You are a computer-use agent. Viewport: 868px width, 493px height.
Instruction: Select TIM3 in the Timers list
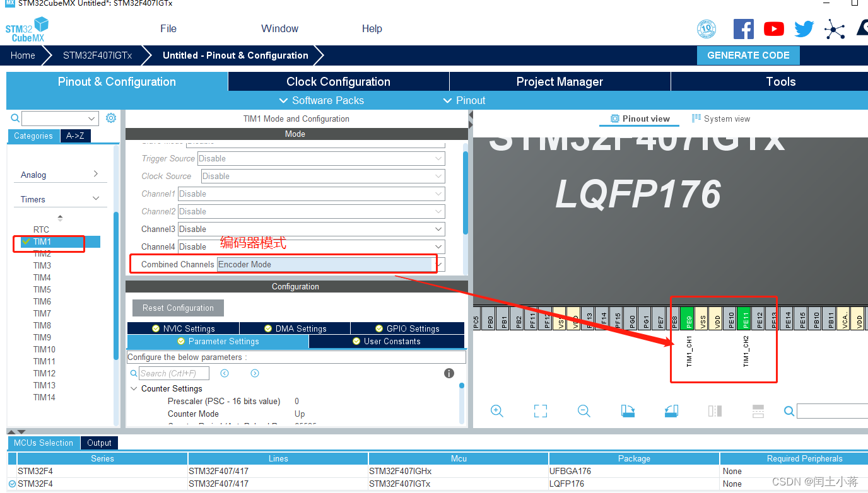[42, 265]
